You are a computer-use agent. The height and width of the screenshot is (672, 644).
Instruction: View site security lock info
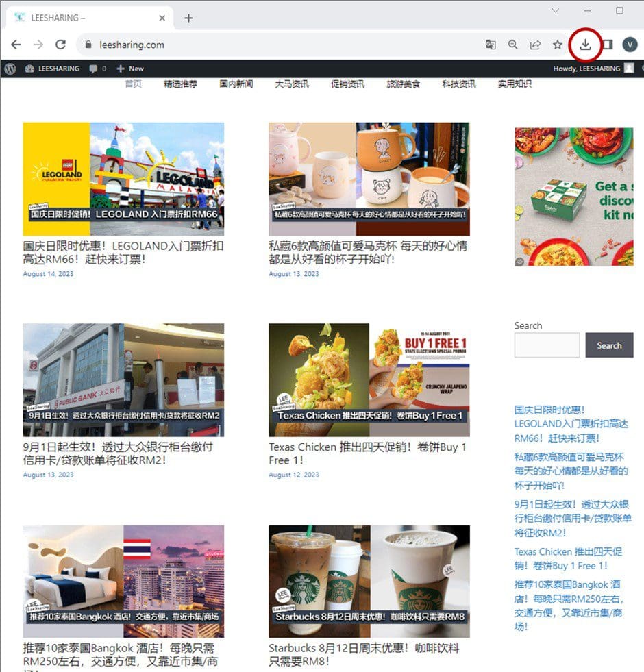88,45
